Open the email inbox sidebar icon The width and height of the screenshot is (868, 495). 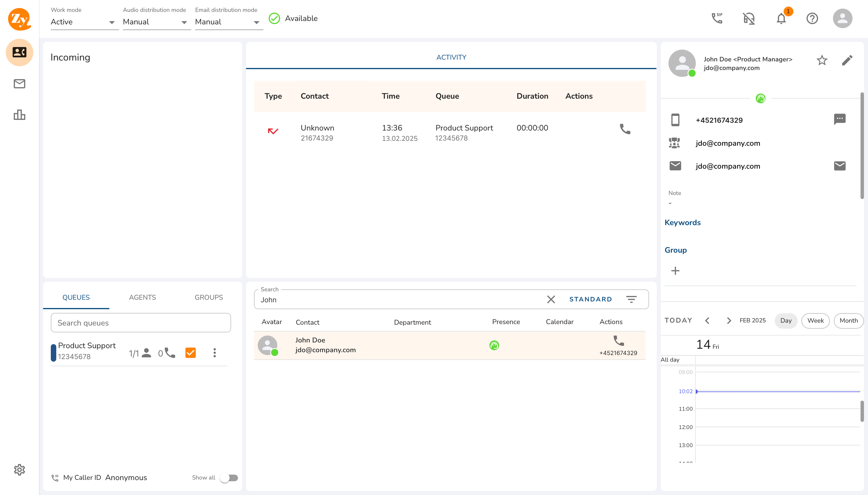(20, 84)
